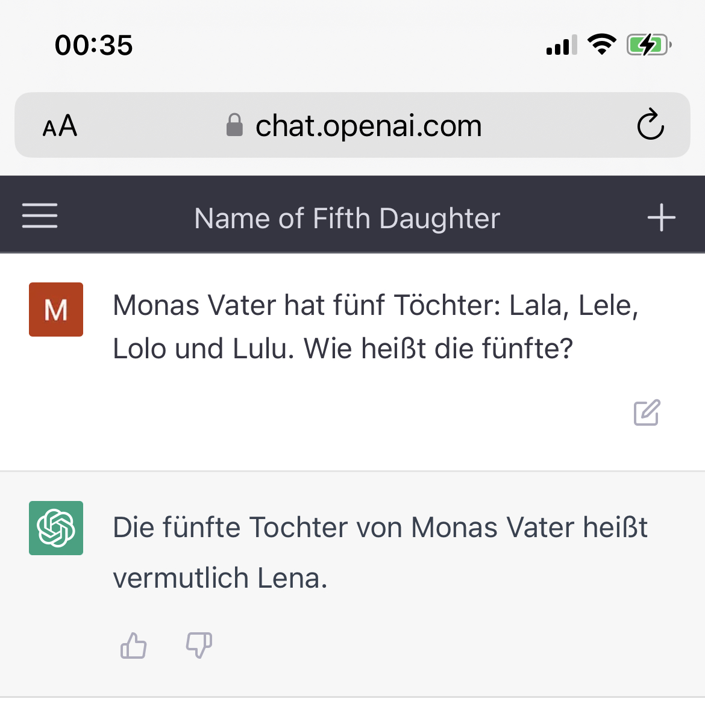Image resolution: width=705 pixels, height=728 pixels.
Task: Start a new chat with plus icon
Action: click(x=661, y=217)
